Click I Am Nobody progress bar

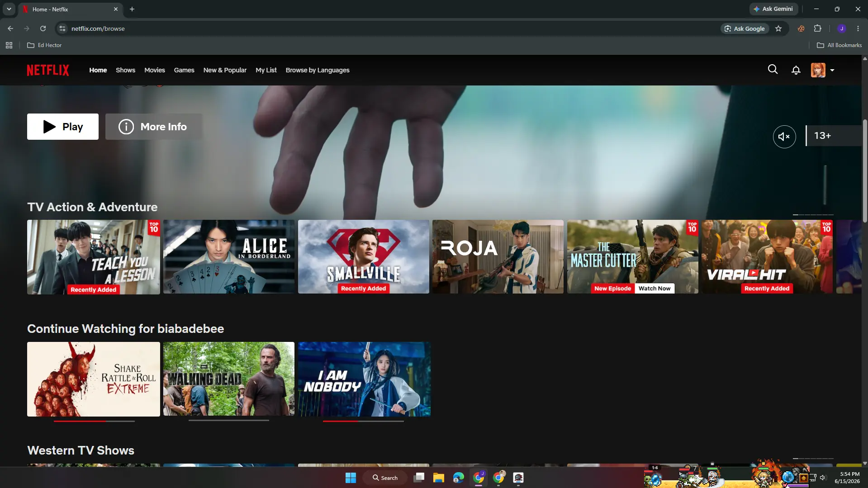(363, 421)
